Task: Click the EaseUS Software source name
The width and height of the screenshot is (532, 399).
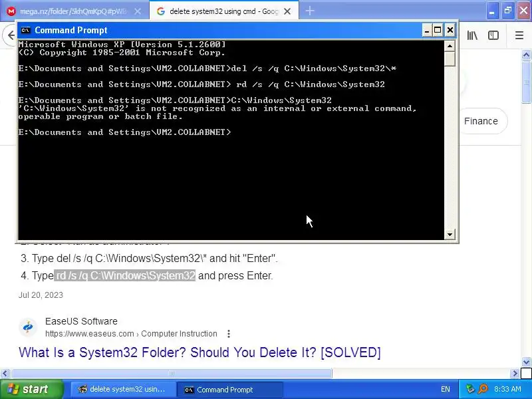Action: (81, 321)
